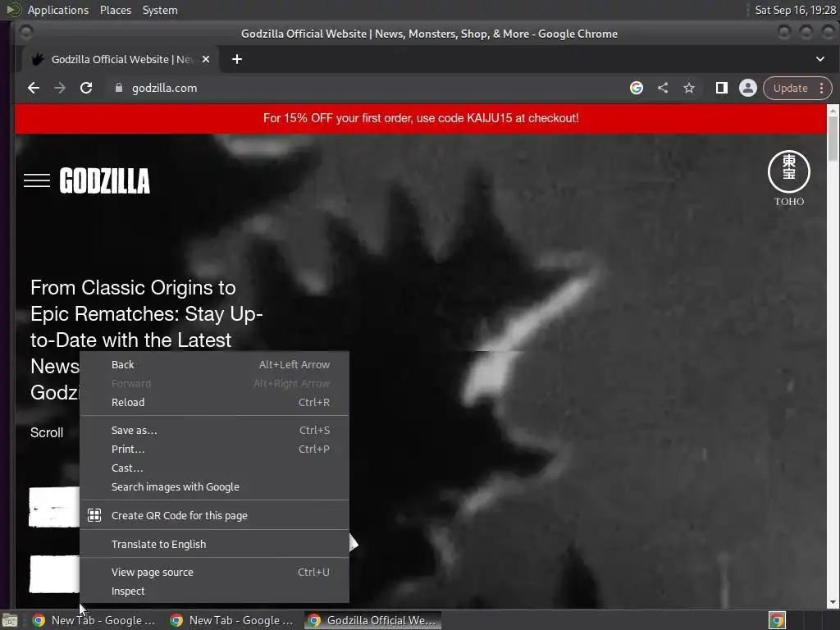Click the scrollbar down arrow
This screenshot has width=840, height=630.
[833, 602]
